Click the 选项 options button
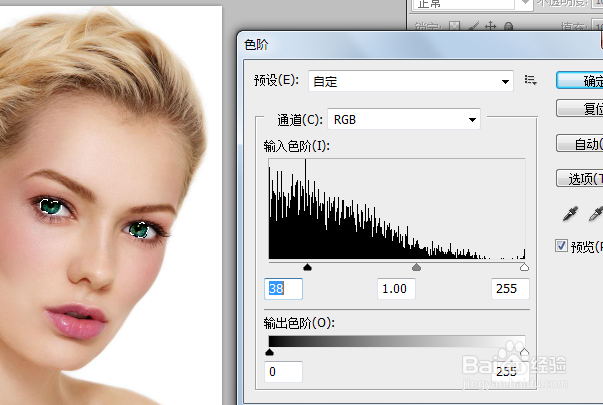This screenshot has height=405, width=603. click(x=580, y=178)
